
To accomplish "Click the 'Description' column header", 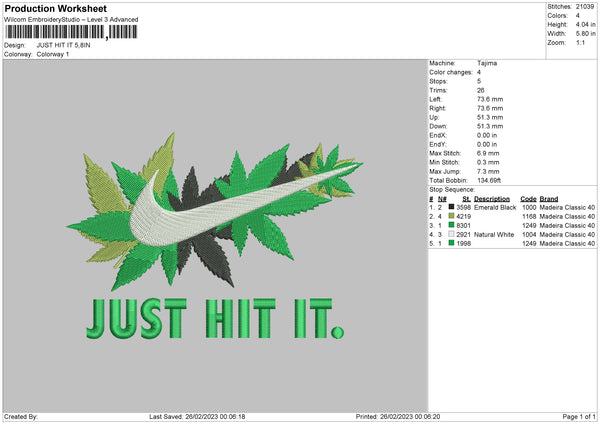I will [x=492, y=199].
